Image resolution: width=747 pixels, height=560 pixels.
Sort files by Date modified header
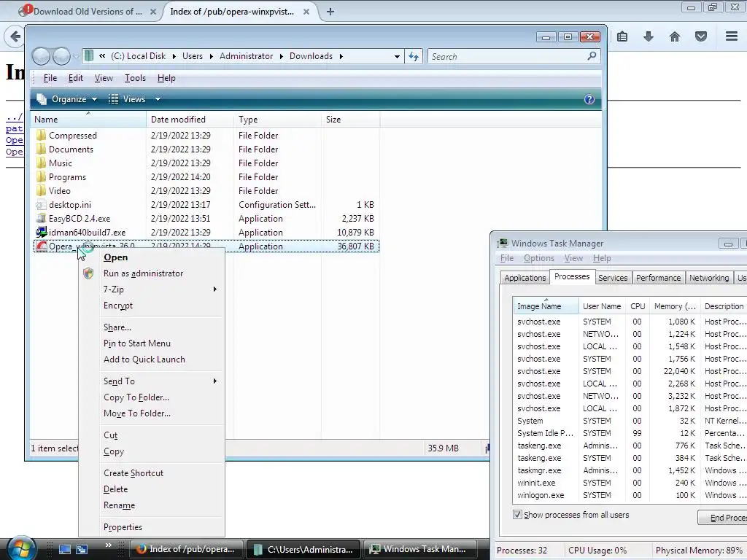tap(190, 120)
